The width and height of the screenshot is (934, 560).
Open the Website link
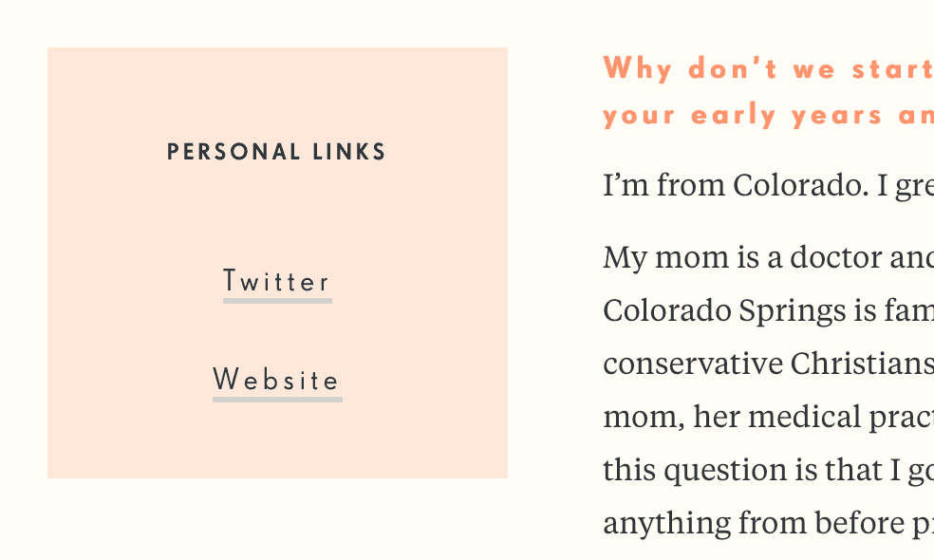276,381
